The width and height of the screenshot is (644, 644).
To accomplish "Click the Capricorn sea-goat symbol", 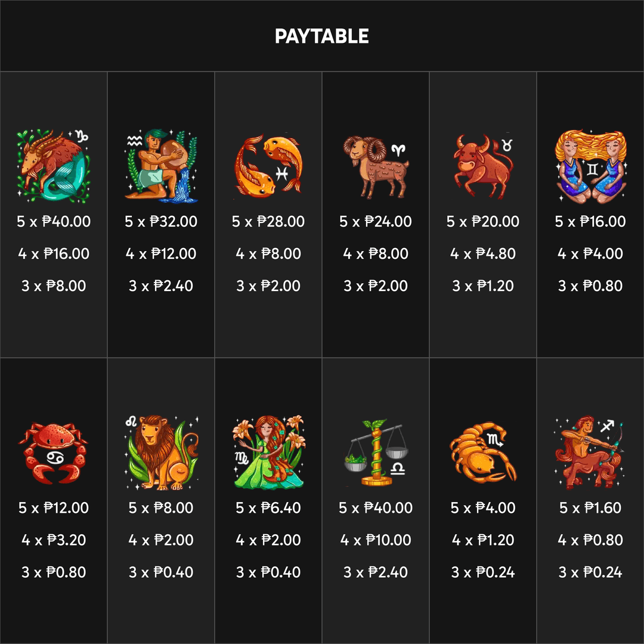I will click(x=54, y=166).
